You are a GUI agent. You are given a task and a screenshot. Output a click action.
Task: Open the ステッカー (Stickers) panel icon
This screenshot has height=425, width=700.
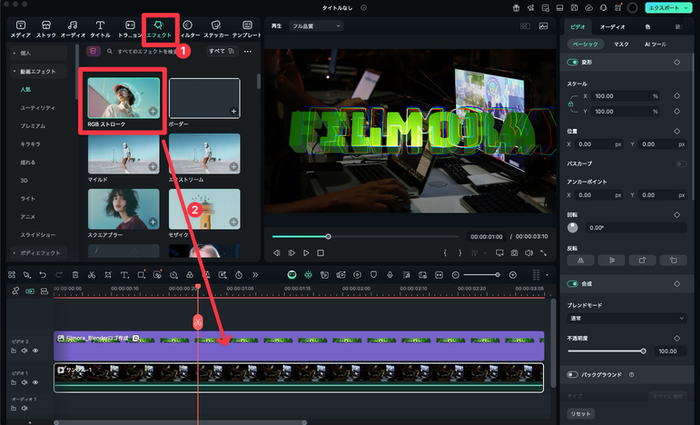216,27
